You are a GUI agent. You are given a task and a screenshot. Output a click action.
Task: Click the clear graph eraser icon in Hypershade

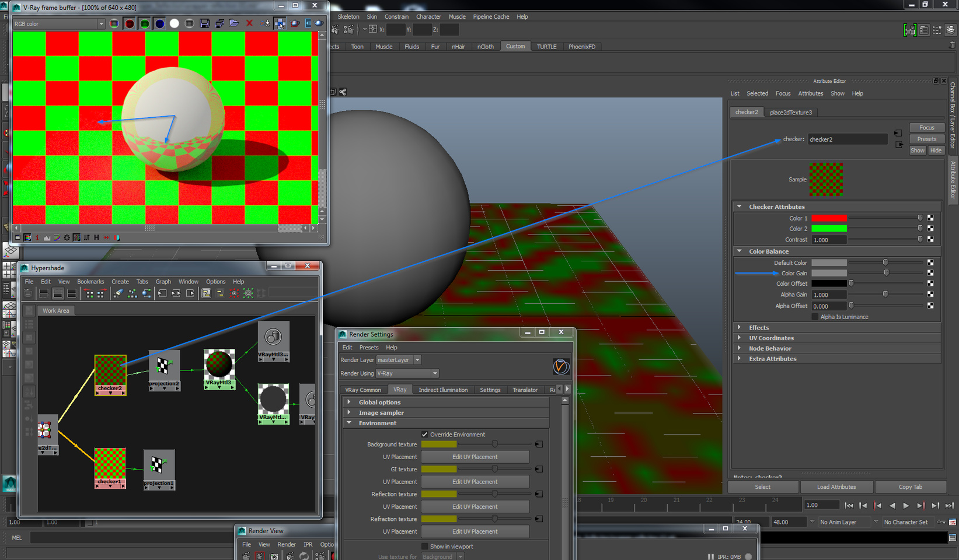[118, 293]
